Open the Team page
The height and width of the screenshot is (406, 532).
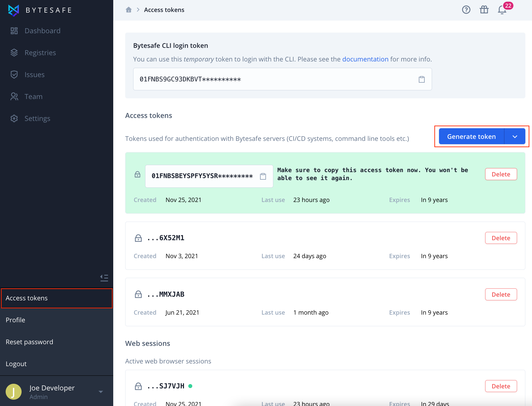34,97
